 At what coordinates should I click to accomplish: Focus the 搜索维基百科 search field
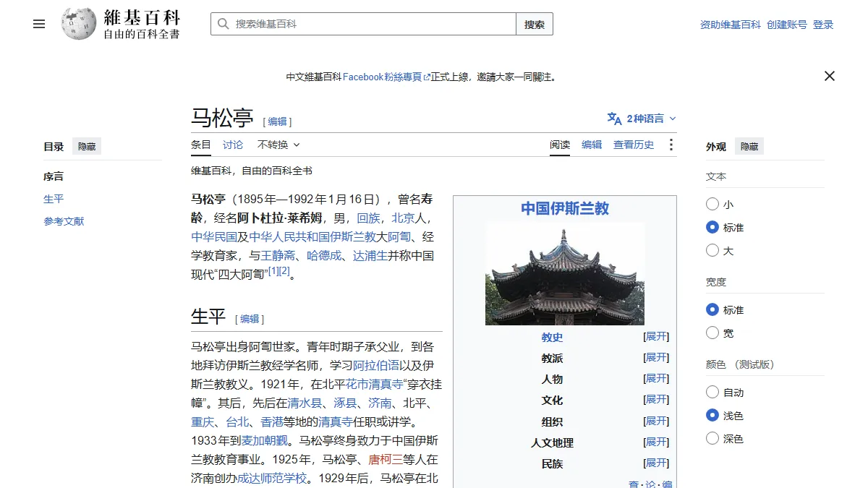click(x=363, y=24)
